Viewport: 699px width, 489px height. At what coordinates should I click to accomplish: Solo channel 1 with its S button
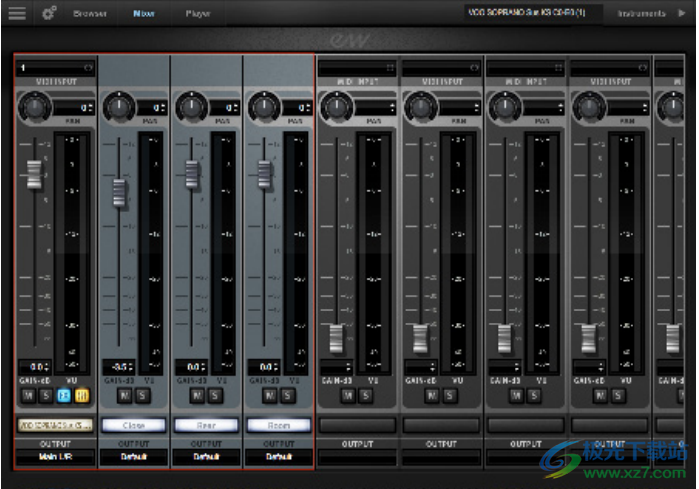(x=46, y=395)
